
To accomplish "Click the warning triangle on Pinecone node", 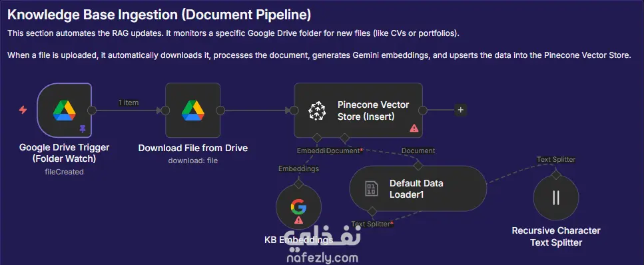I will [x=414, y=129].
